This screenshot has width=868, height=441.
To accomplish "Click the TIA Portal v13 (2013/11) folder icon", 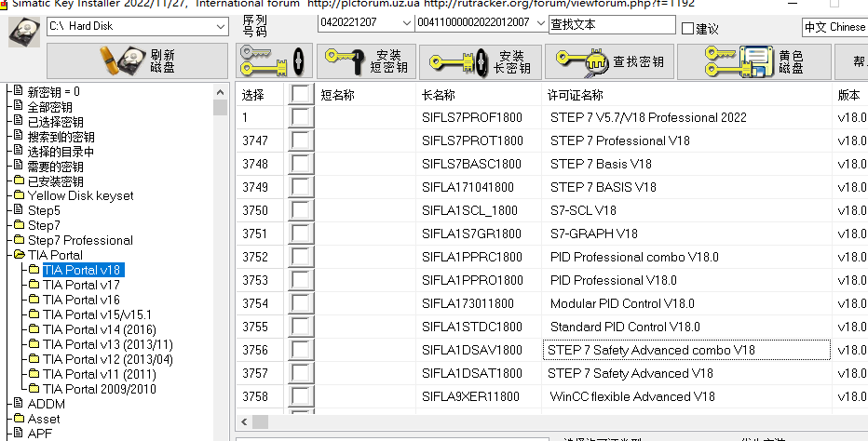I will coord(34,345).
